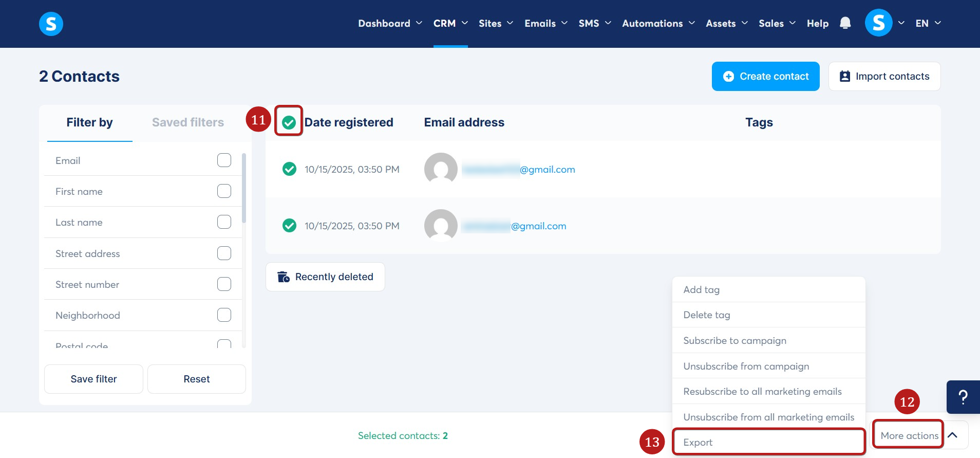Image resolution: width=980 pixels, height=458 pixels.
Task: Choose Unsubscribe from campaign action
Action: point(768,366)
